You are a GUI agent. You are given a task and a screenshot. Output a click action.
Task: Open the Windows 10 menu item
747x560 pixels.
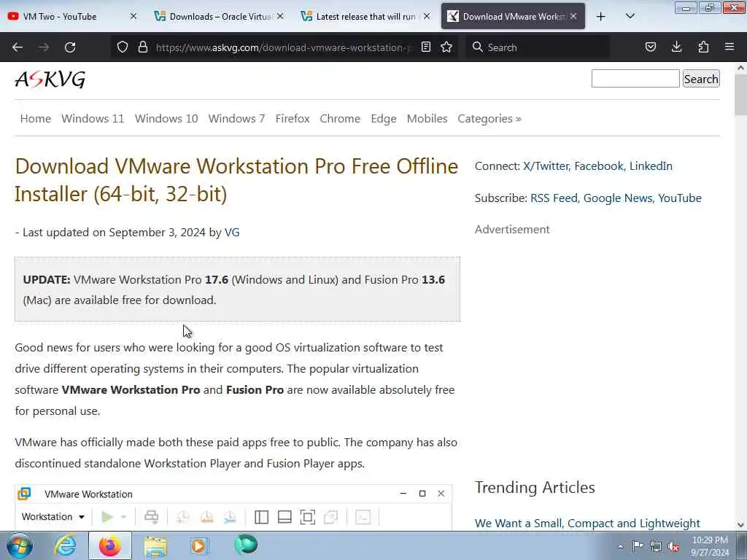[166, 119]
